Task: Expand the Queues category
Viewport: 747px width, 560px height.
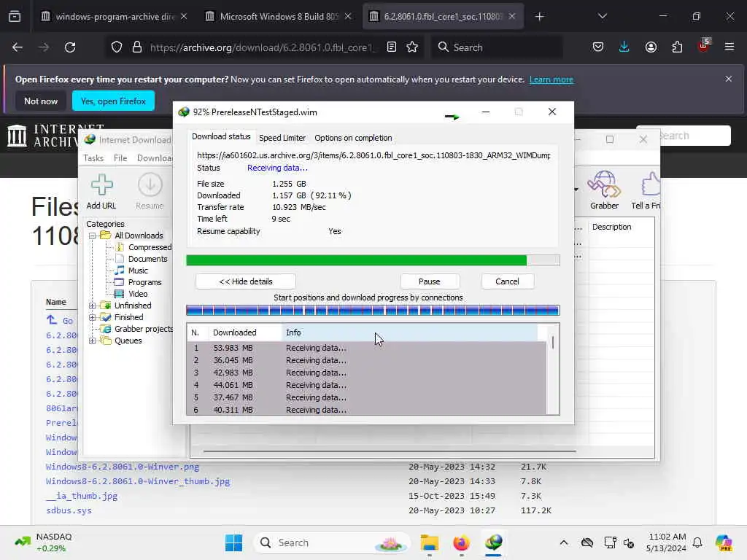Action: tap(93, 341)
